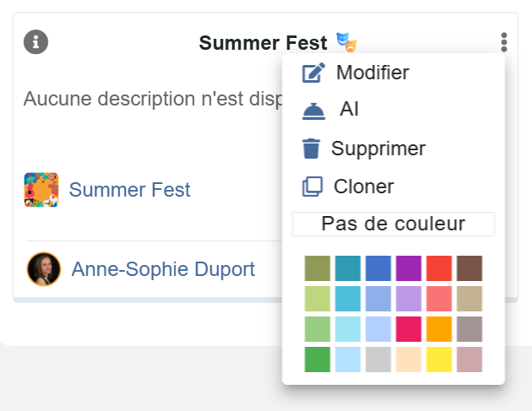This screenshot has width=532, height=411.
Task: Pick the purple color swatch
Action: [408, 268]
